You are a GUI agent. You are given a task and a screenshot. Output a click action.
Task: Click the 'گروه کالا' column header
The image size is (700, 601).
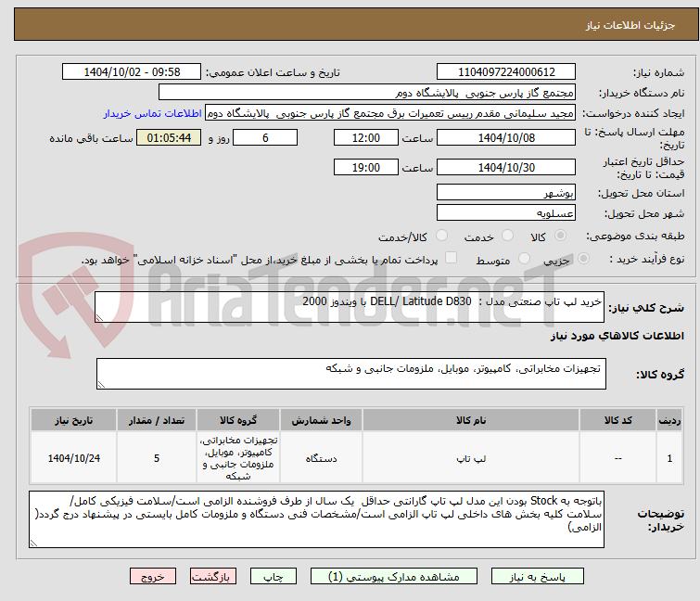click(x=238, y=420)
